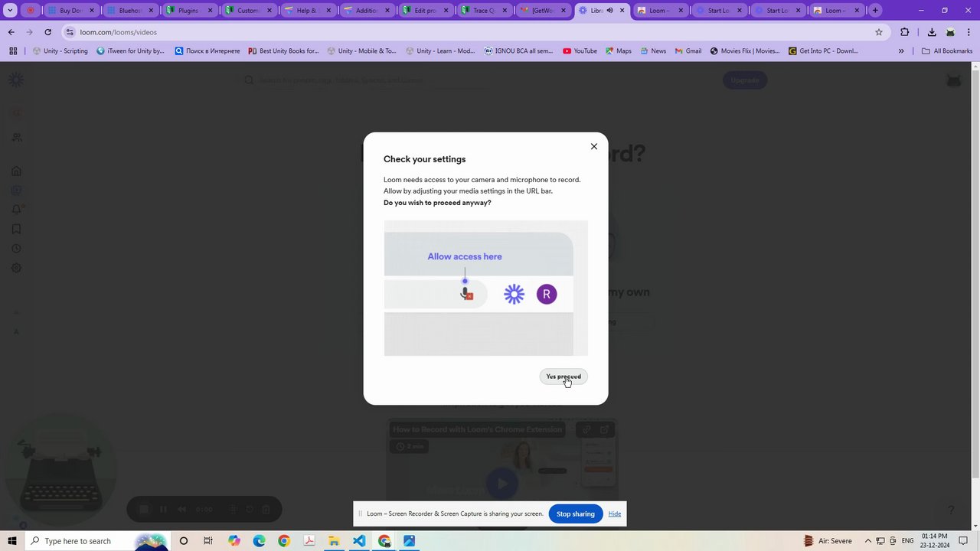Click the dimmed Upgrade button
Screen dimensions: 980x551
coord(745,80)
